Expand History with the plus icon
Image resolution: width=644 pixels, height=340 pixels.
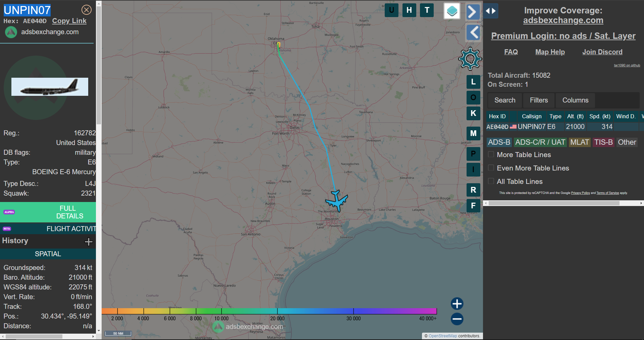89,242
